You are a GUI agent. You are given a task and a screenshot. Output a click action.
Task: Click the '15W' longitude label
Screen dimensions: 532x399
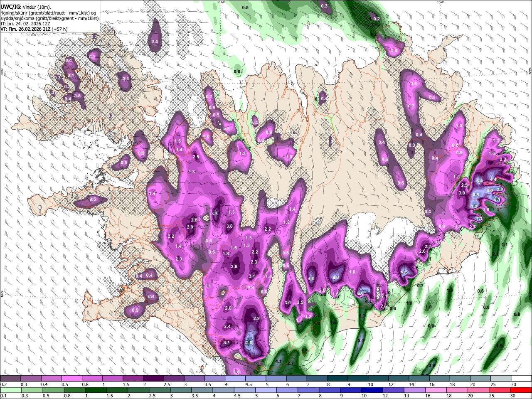tap(440, 2)
